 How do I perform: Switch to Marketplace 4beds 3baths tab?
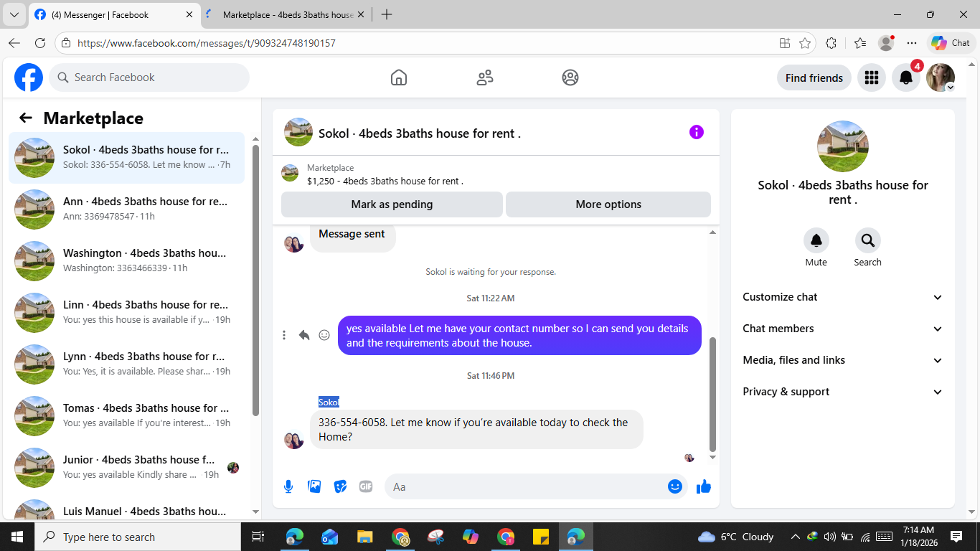coord(287,14)
